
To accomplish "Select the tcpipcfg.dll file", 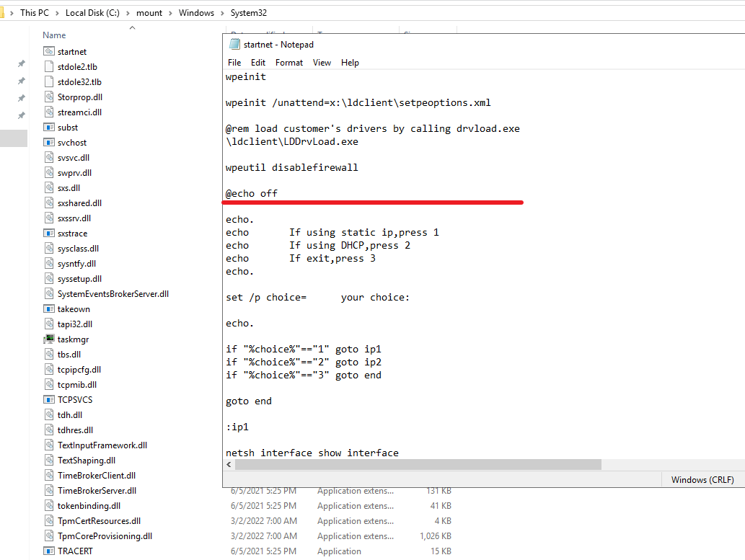I will pyautogui.click(x=79, y=370).
